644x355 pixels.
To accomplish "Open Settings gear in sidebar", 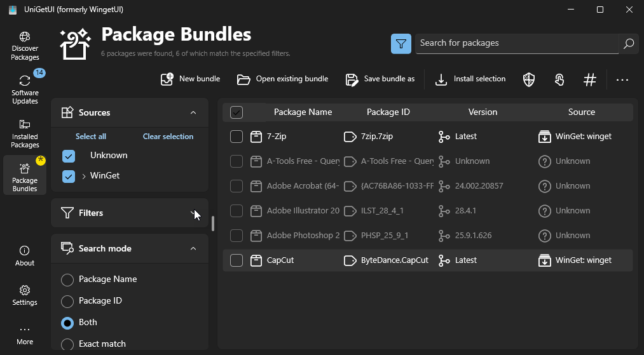I will pyautogui.click(x=25, y=295).
